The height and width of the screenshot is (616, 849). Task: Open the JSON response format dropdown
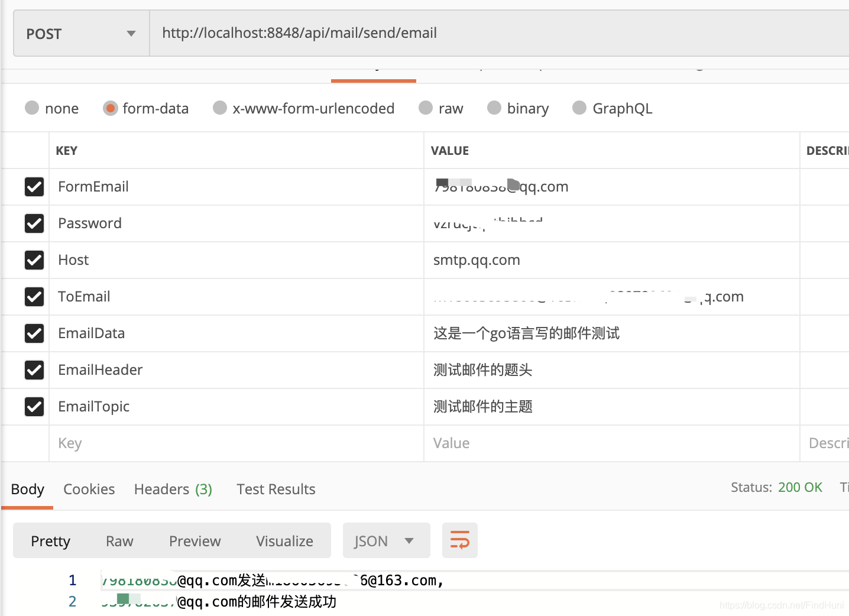pyautogui.click(x=386, y=540)
